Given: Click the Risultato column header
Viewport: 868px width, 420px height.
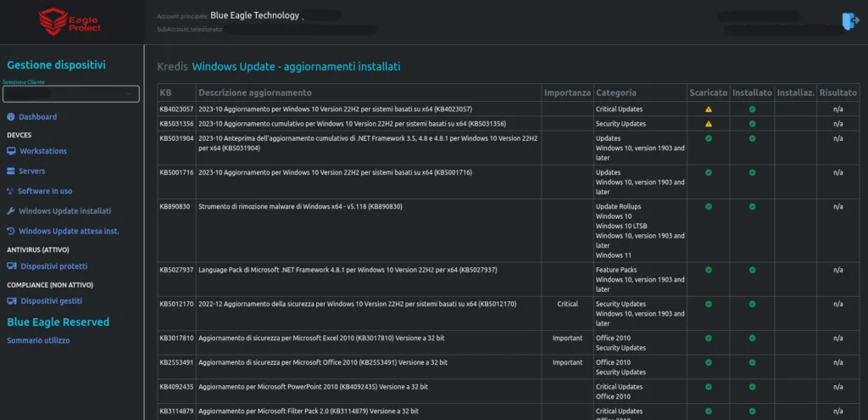Looking at the screenshot, I should tap(838, 92).
